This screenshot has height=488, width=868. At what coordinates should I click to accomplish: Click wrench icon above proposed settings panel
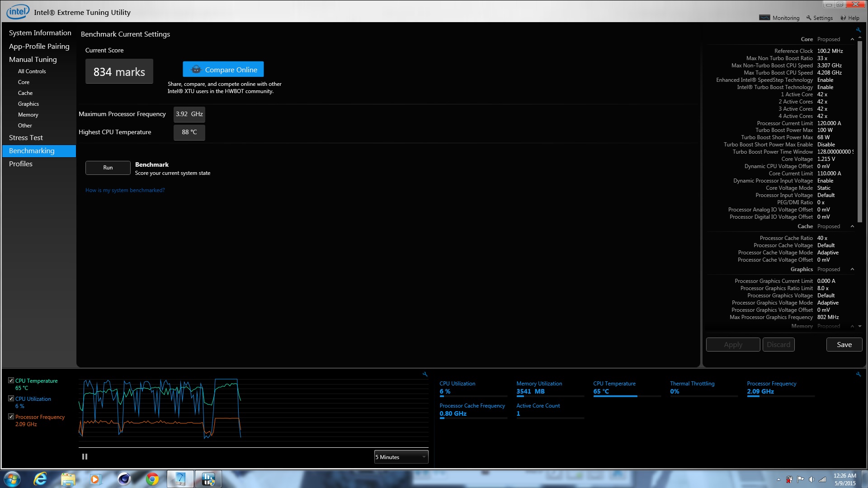pyautogui.click(x=859, y=30)
